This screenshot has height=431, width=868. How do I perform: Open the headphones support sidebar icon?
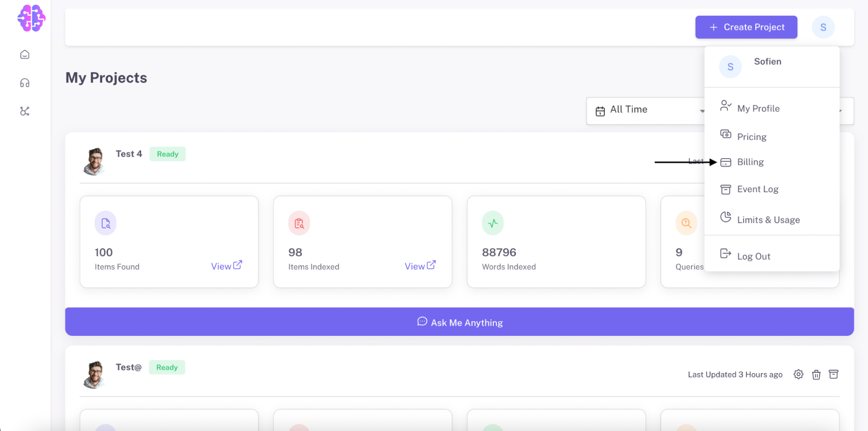(25, 83)
